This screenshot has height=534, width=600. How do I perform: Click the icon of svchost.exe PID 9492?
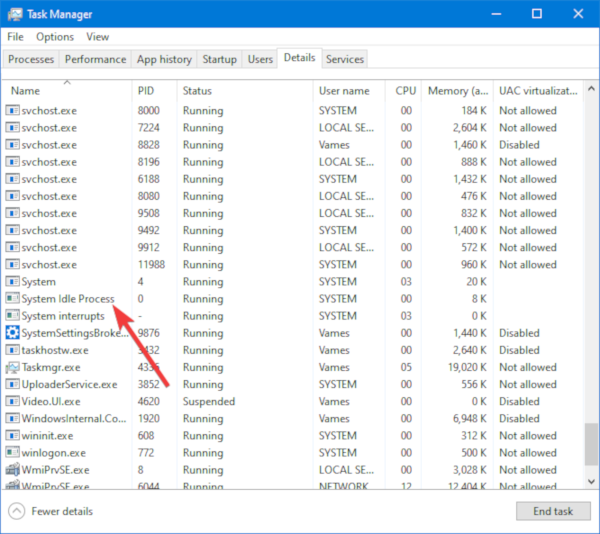click(12, 231)
